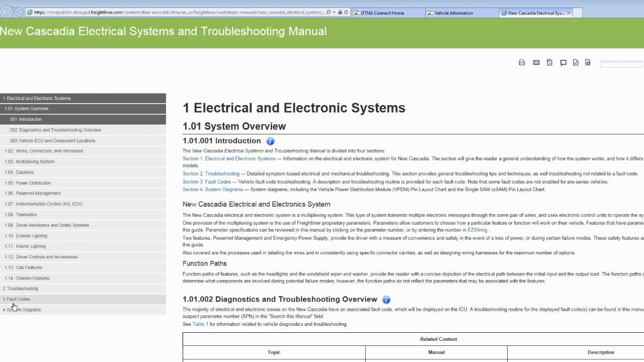Image resolution: width=644 pixels, height=362 pixels.
Task: Follow the Section 2: Troubleshooting link
Action: pyautogui.click(x=211, y=174)
